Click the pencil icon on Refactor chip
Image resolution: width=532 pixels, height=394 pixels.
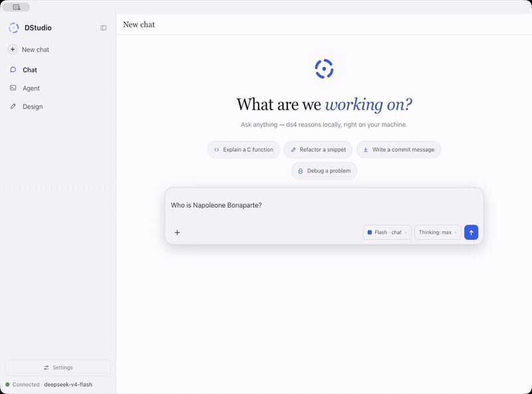293,149
